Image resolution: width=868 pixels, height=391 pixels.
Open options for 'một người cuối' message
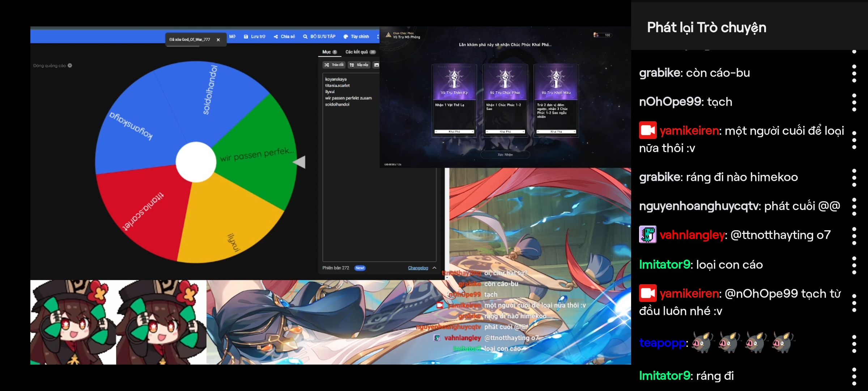point(854,140)
